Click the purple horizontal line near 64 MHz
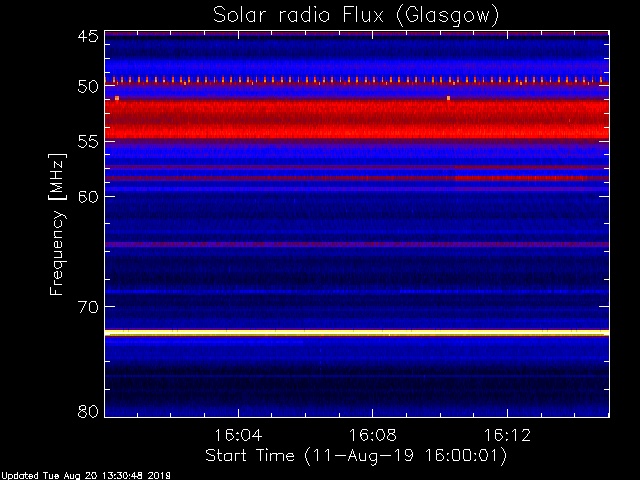640x480 pixels. (x=356, y=244)
